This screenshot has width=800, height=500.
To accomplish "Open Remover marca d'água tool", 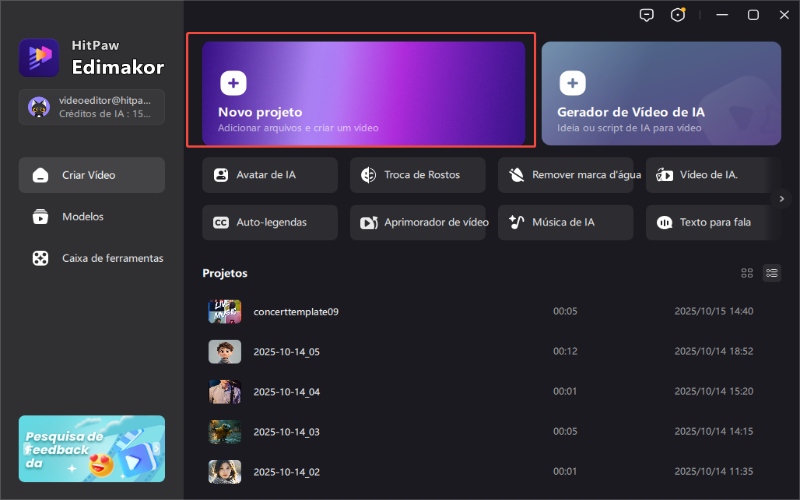I will tap(565, 175).
